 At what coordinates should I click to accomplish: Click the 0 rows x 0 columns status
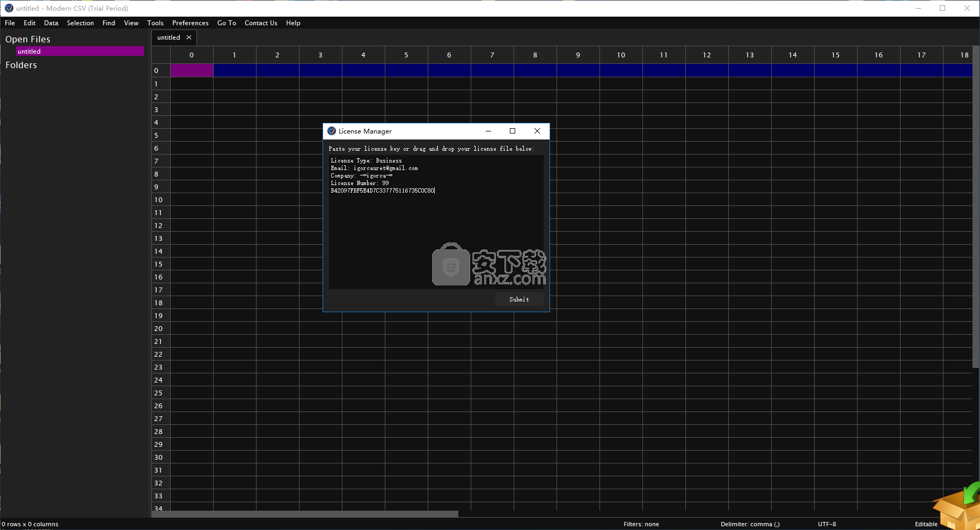point(30,524)
